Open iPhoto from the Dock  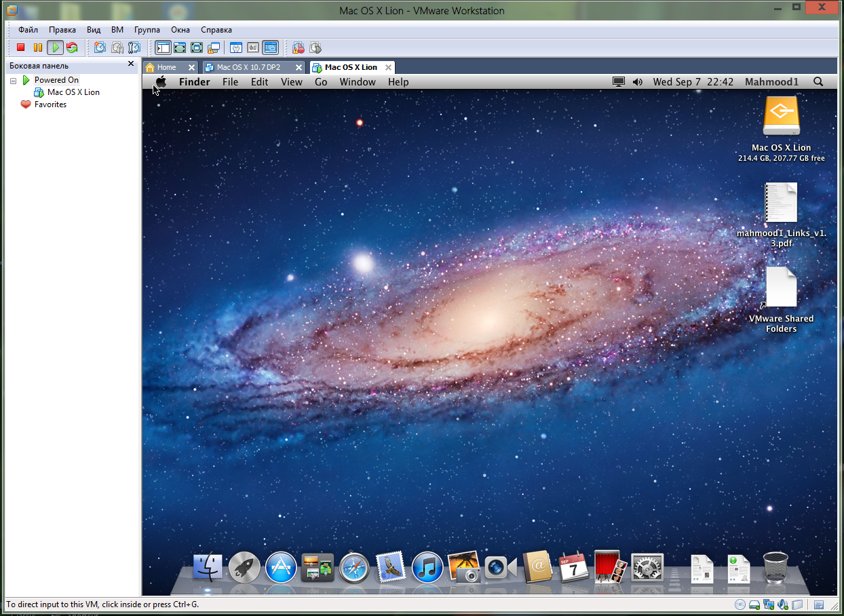(464, 567)
